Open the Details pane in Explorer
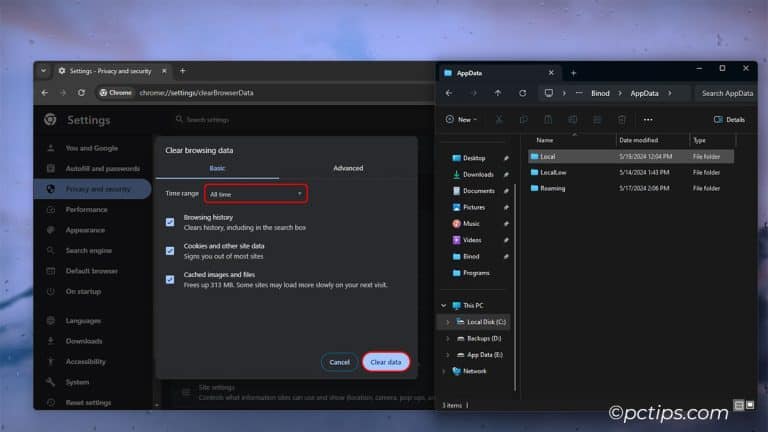Viewport: 768px width, 432px height. coord(729,119)
